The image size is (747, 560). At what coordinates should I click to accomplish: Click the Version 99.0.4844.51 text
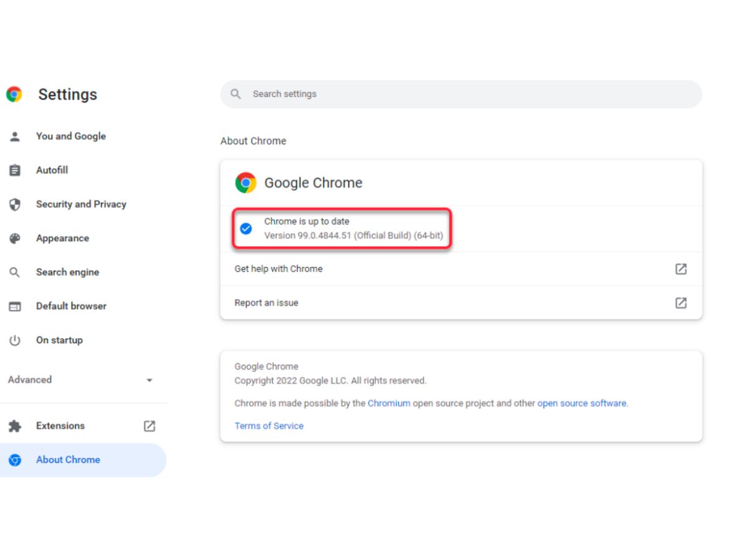tap(354, 236)
